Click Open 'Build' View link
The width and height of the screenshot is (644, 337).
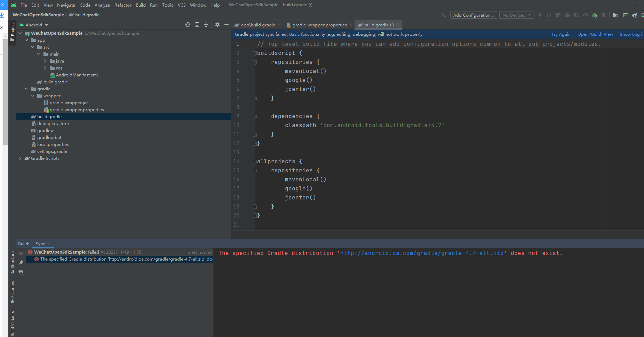point(595,34)
